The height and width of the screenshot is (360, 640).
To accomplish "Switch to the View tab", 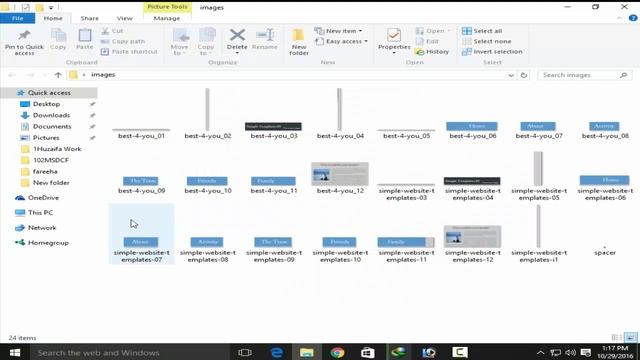I will click(124, 18).
